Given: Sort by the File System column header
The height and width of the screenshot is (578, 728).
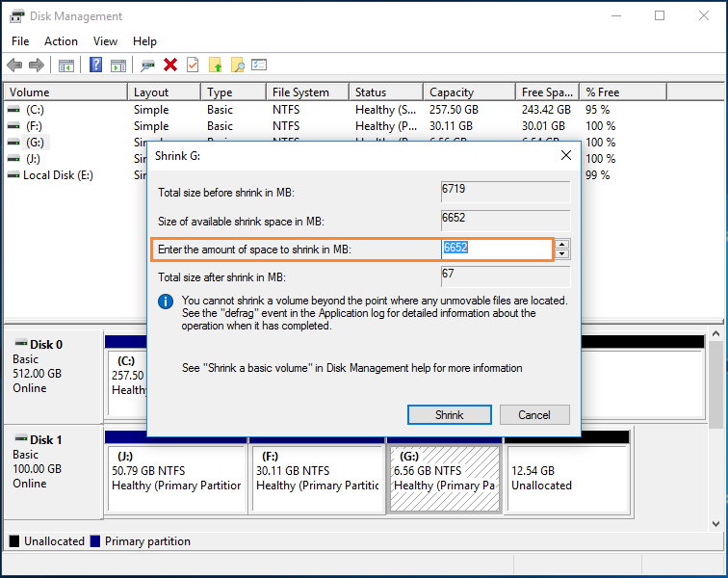Looking at the screenshot, I should point(308,92).
